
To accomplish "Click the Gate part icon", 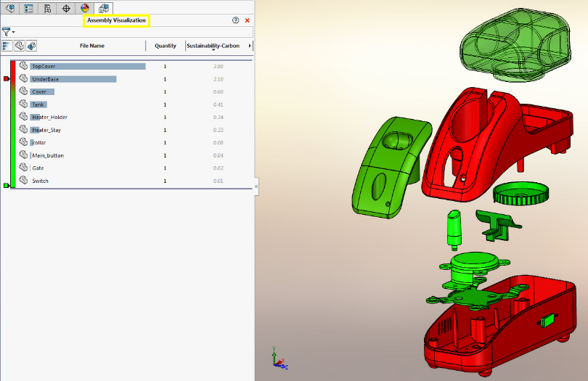I will coord(23,167).
